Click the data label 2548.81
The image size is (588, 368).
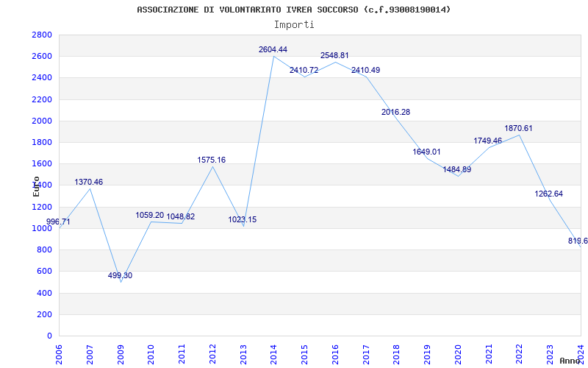click(x=334, y=56)
